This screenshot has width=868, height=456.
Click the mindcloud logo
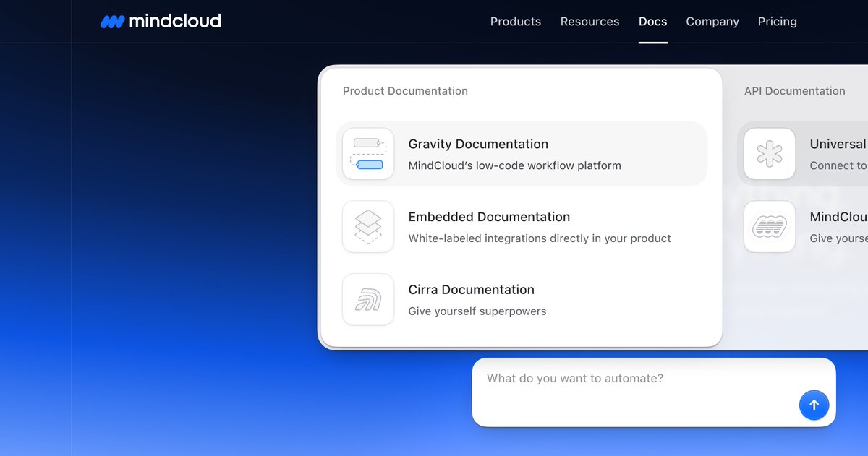(161, 22)
